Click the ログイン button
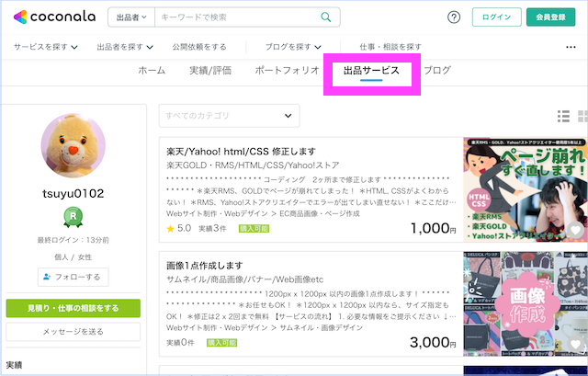Viewport: 588px width, 376px height. 496,17
